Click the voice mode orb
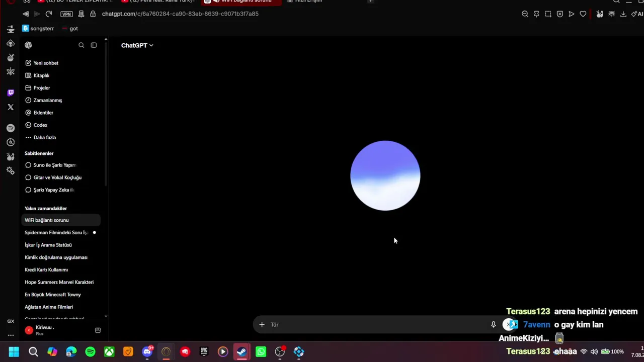 385,175
